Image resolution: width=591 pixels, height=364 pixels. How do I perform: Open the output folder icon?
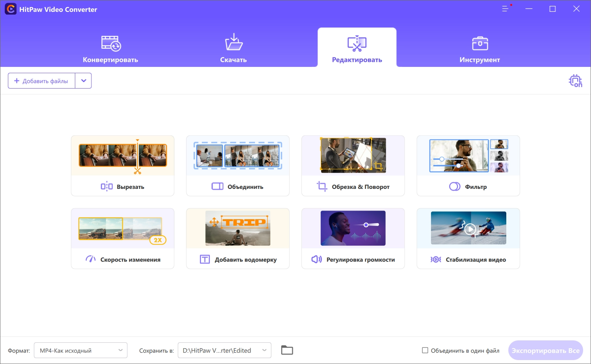point(287,350)
